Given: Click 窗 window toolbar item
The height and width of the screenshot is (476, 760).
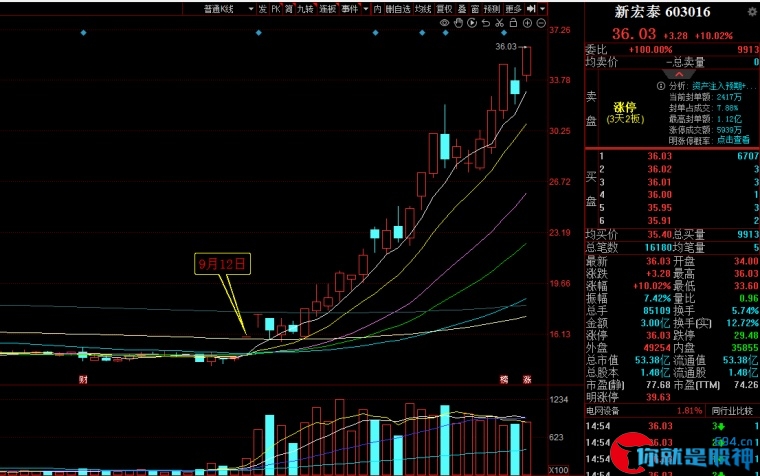Looking at the screenshot, I should click(x=475, y=9).
